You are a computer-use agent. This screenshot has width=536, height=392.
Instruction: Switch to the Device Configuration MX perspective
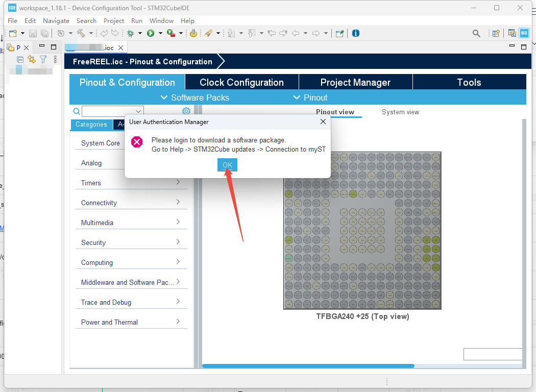(524, 33)
